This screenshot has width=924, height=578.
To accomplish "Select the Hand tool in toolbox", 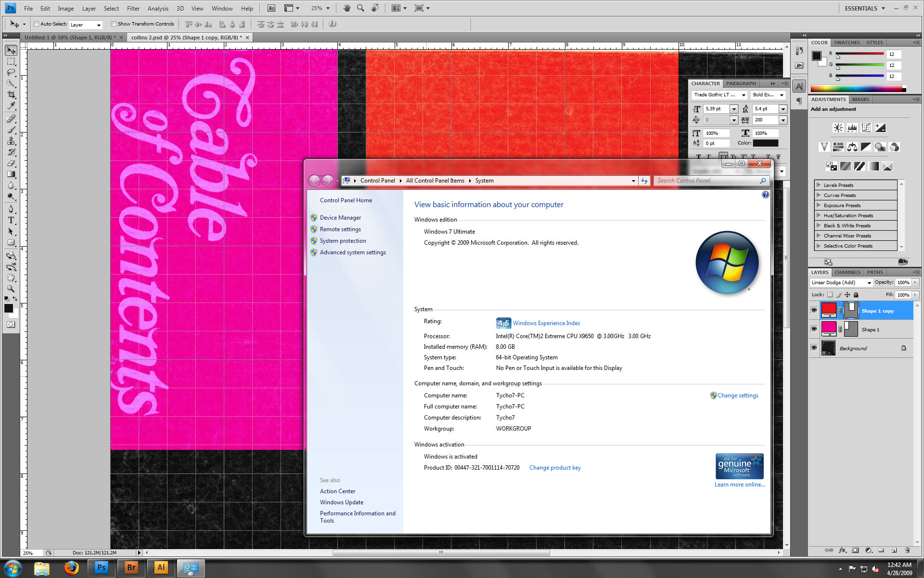I will [11, 278].
